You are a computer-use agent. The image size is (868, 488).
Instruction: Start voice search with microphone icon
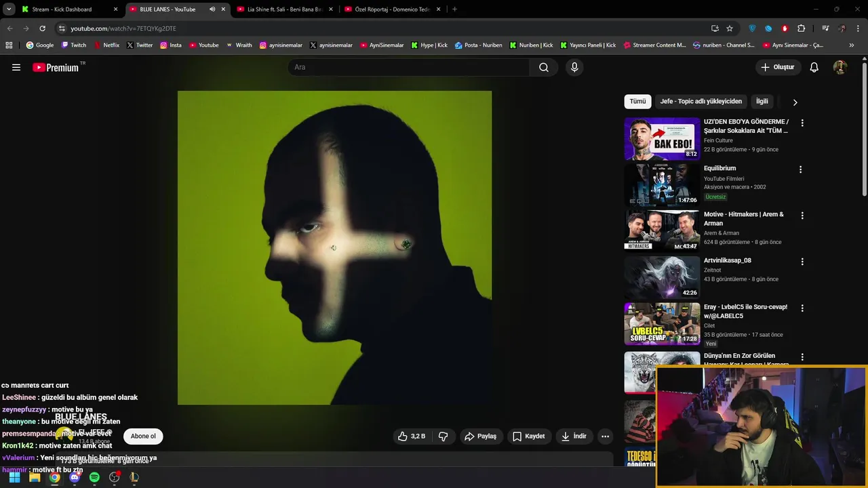coord(574,67)
